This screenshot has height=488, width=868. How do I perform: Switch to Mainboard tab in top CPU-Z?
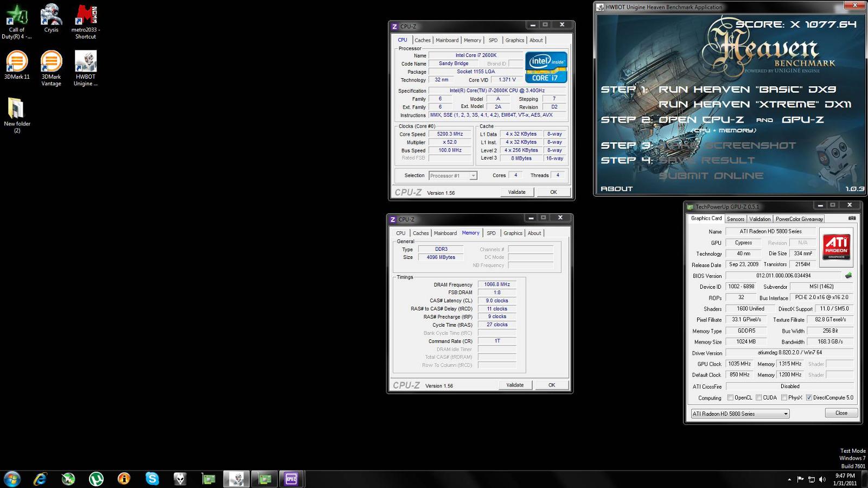(447, 40)
